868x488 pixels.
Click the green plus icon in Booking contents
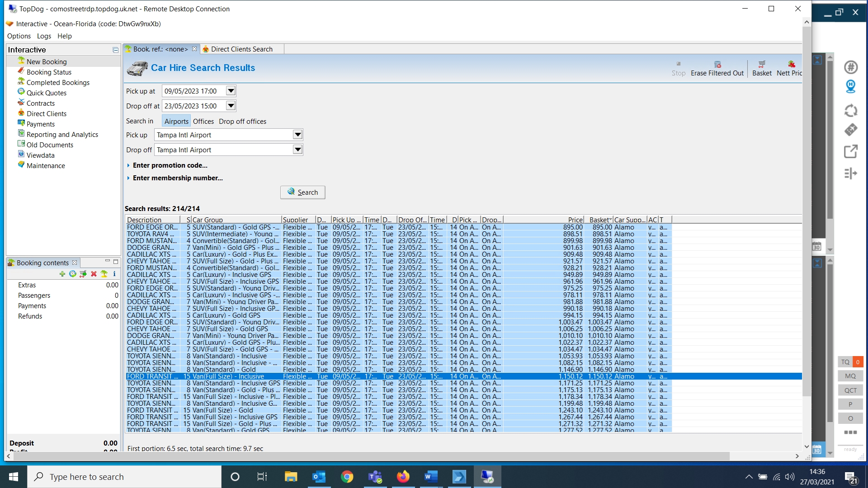[62, 274]
